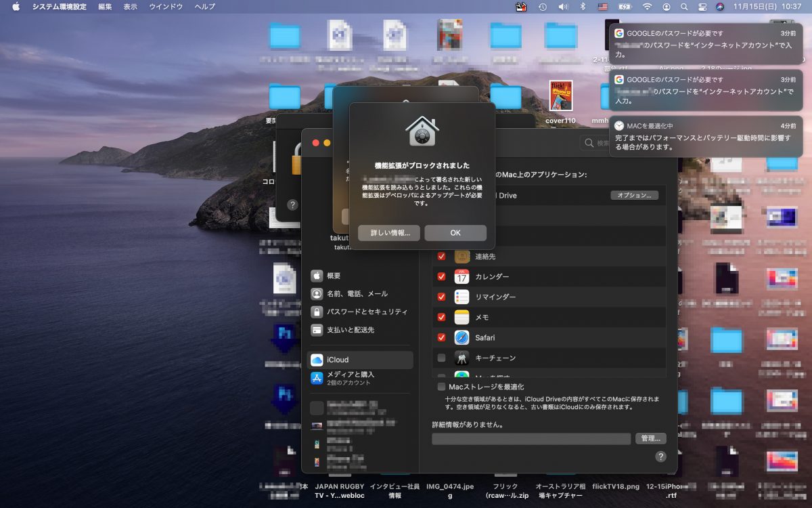Click 詳しい情報... in the dialog

389,233
